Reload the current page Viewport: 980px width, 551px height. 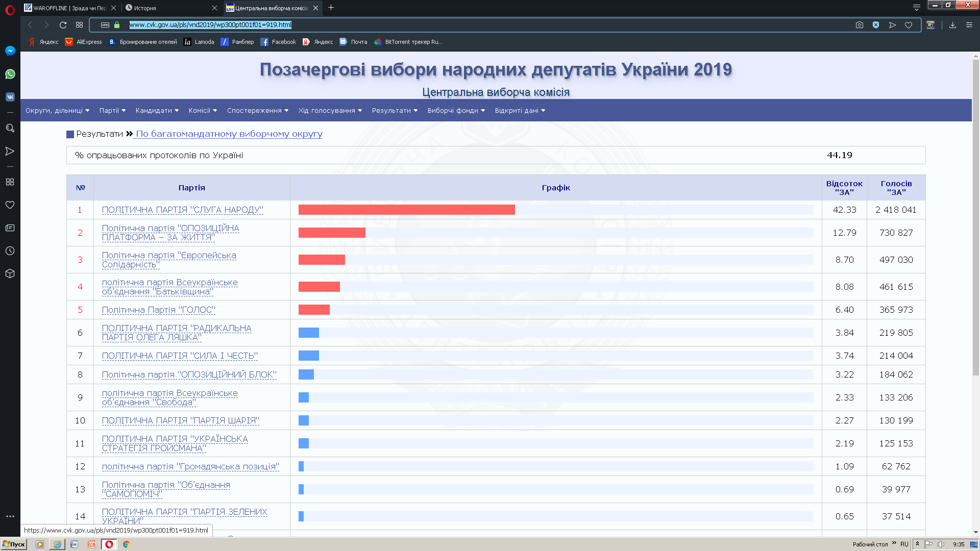63,25
